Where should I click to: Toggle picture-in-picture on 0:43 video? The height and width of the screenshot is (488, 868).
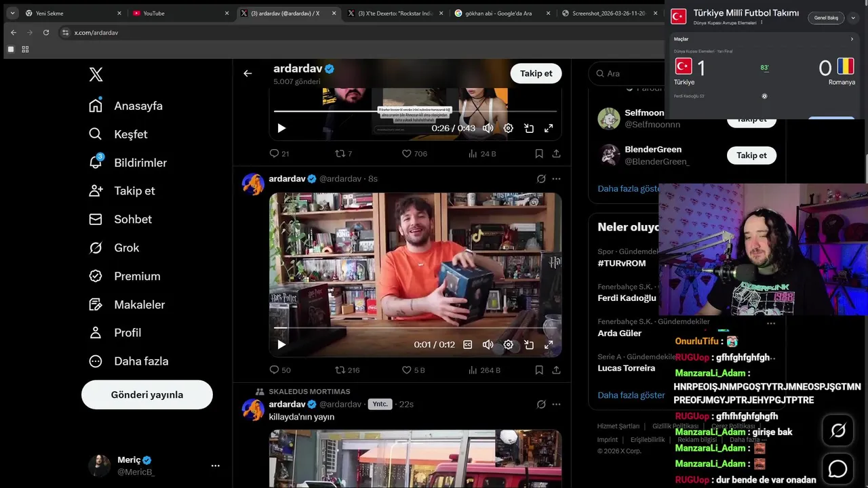[529, 128]
